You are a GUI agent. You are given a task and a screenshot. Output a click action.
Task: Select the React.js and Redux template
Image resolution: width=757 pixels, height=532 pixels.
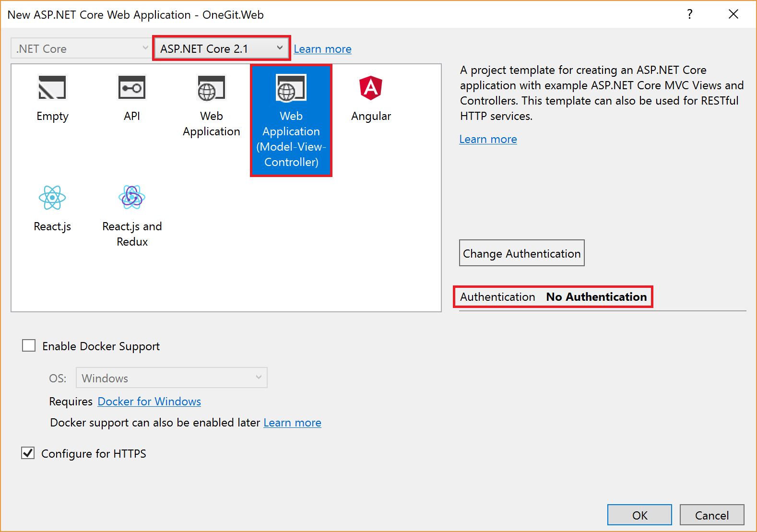(x=132, y=198)
